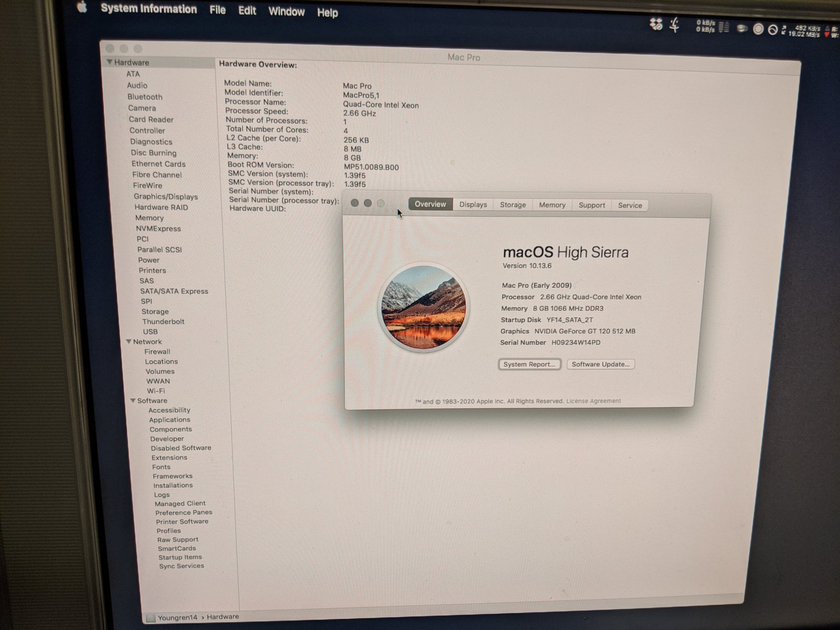Select the Overview tab
This screenshot has height=630, width=840.
(x=430, y=204)
